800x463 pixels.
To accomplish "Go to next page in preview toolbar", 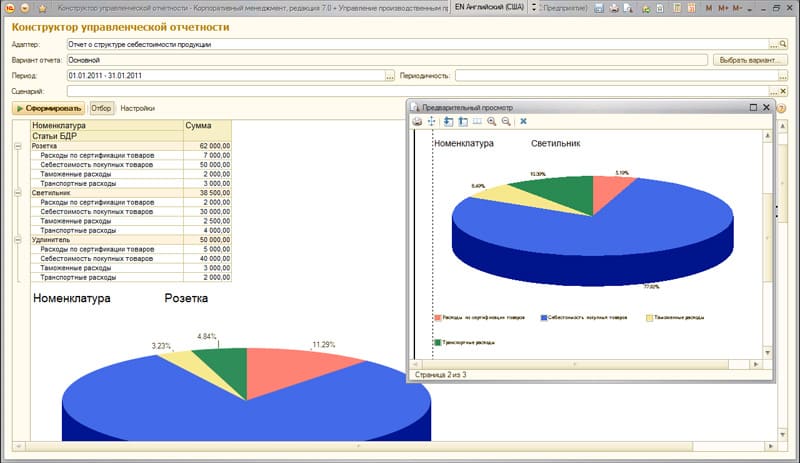I will tap(463, 121).
